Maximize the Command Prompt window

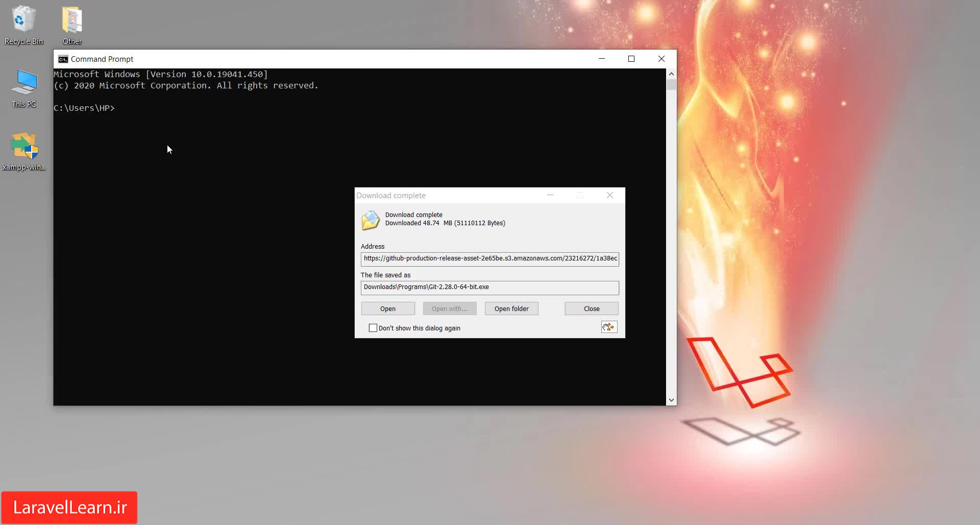point(631,59)
